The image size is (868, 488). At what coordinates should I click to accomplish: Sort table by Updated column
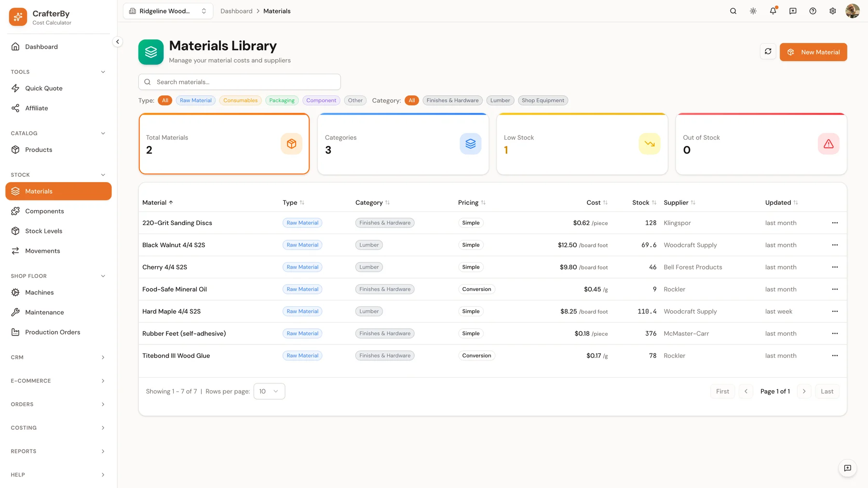tap(781, 203)
